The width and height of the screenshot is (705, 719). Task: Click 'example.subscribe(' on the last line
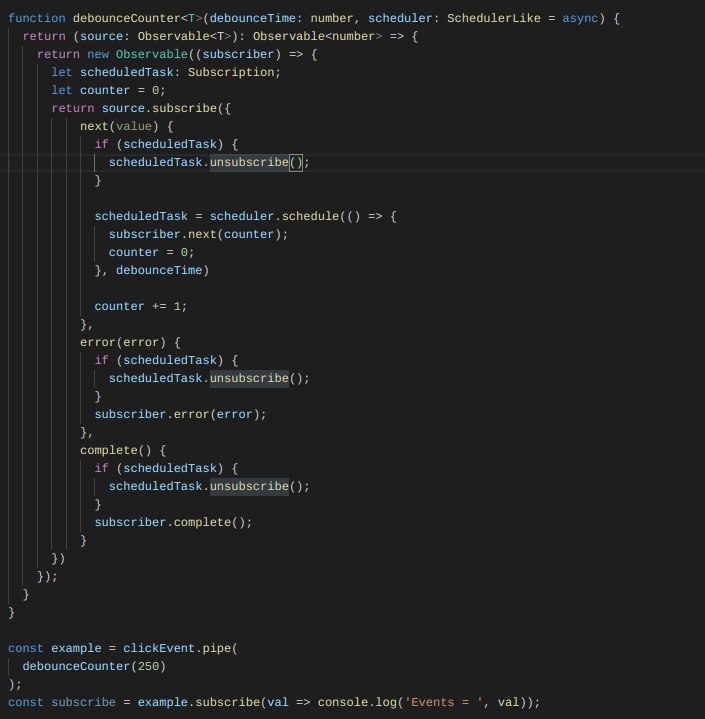click(x=202, y=702)
